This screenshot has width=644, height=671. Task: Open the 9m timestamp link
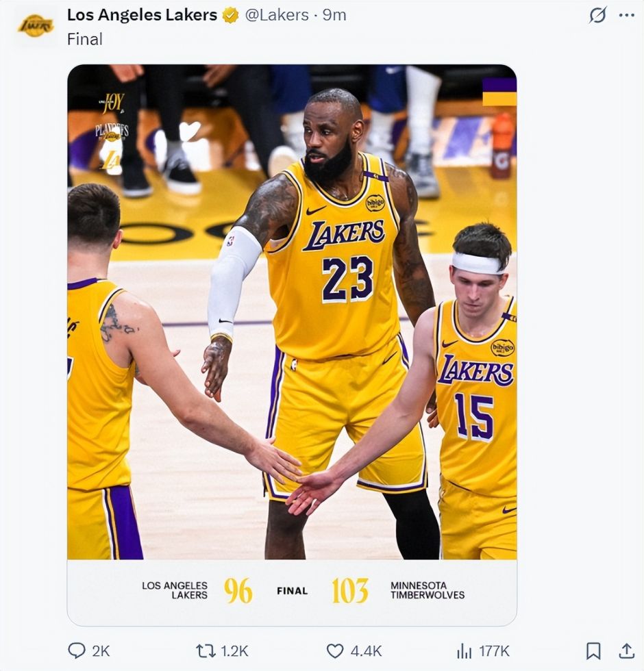(x=334, y=15)
